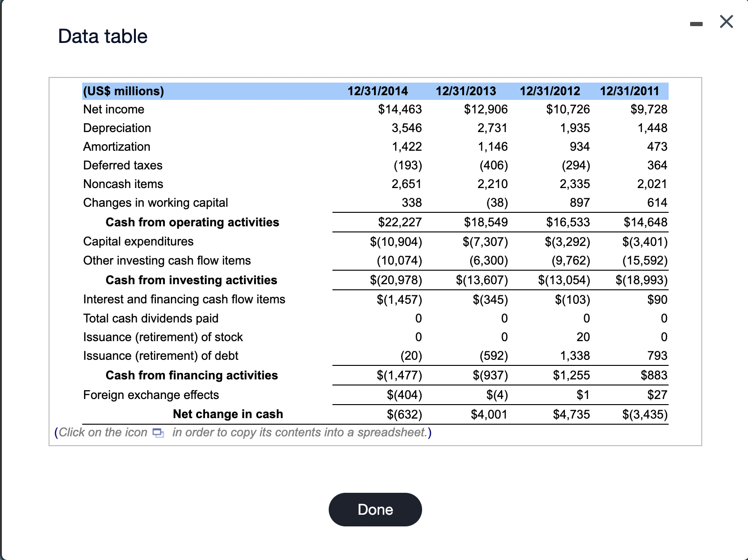Click the highlighted US$ millions header cell
748x560 pixels.
tap(123, 91)
